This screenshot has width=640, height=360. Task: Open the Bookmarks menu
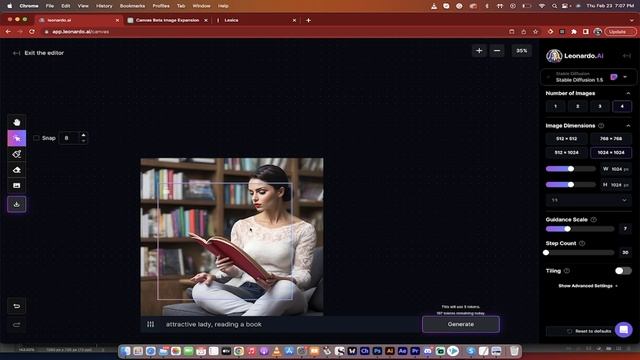point(132,6)
